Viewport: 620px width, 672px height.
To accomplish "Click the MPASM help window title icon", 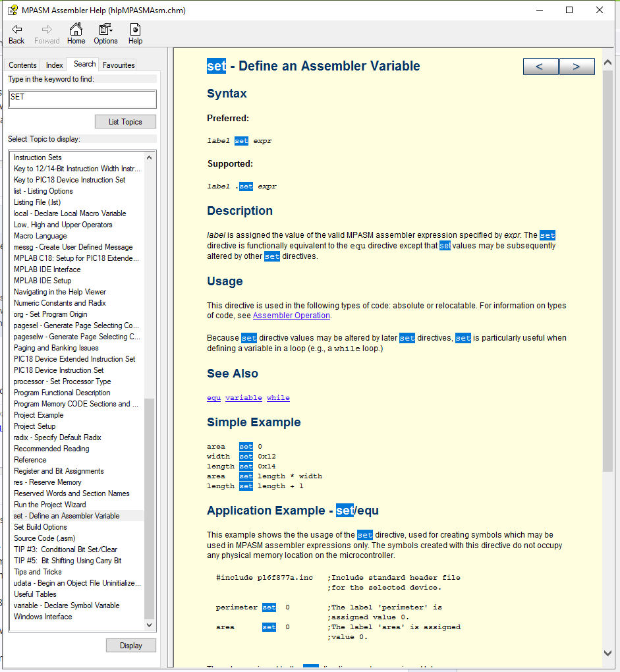I will coord(13,10).
